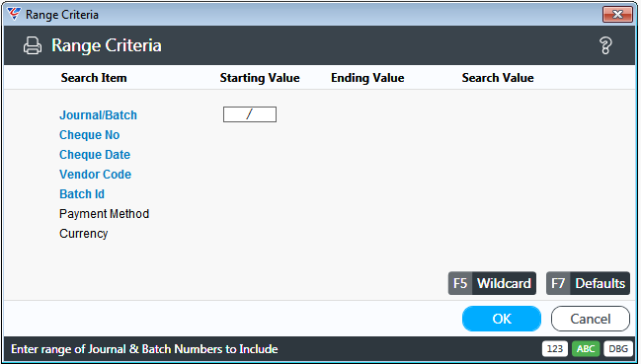The height and width of the screenshot is (364, 641).
Task: Click the Journal/Batch starting value field
Action: 250,114
